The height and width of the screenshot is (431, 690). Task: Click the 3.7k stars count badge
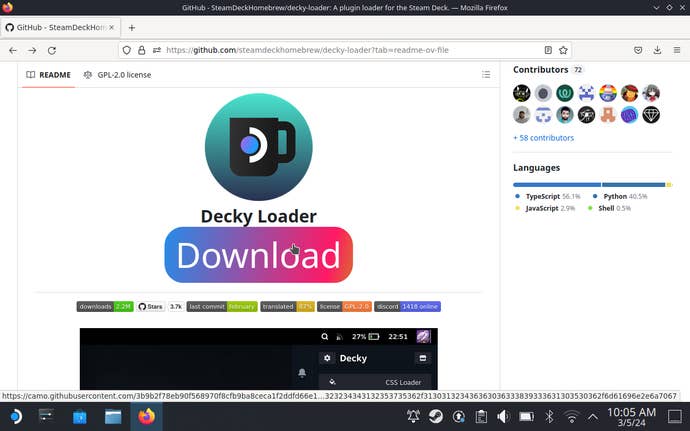click(x=176, y=306)
